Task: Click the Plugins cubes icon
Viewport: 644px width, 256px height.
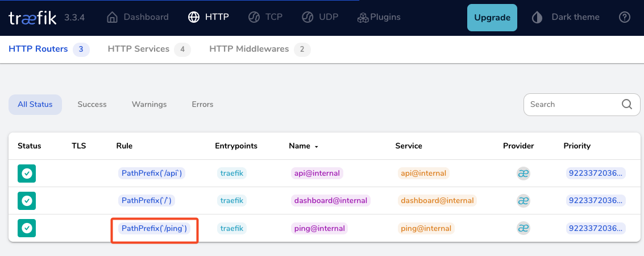Action: pos(363,17)
